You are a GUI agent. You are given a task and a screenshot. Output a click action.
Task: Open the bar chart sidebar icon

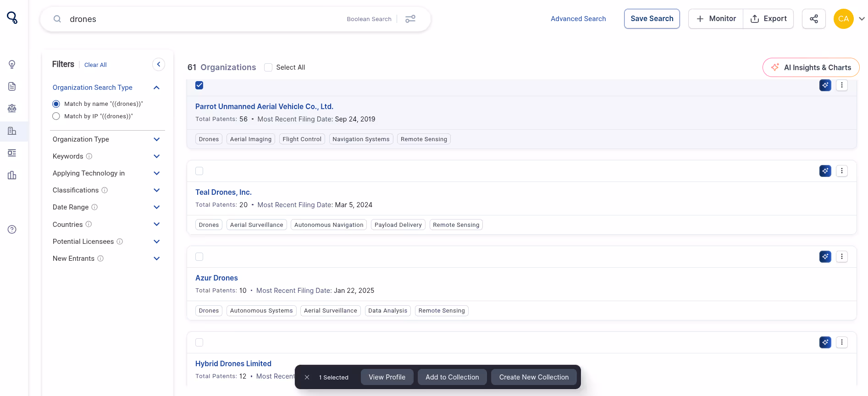point(12,175)
